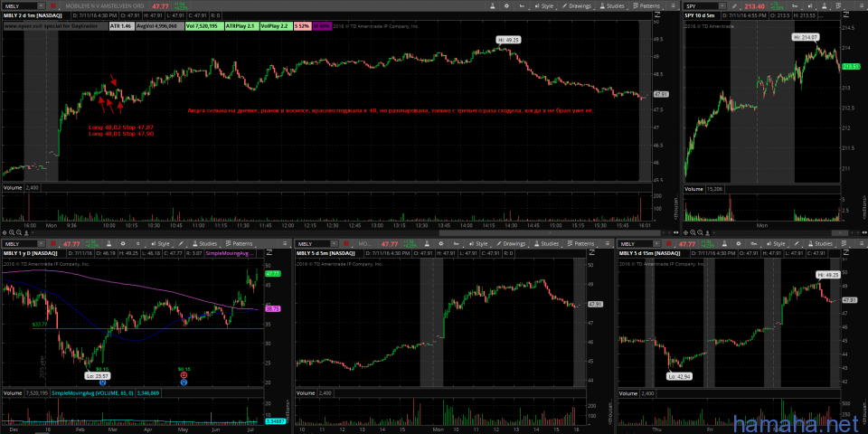Open the SPY symbol dropdown arrow
The height and width of the screenshot is (434, 868).
pyautogui.click(x=722, y=6)
